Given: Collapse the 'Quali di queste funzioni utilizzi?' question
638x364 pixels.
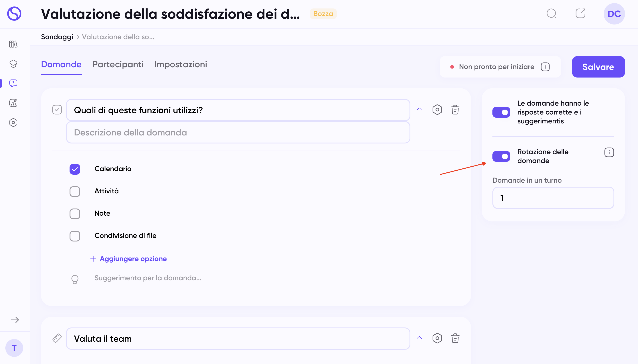Looking at the screenshot, I should pos(419,109).
